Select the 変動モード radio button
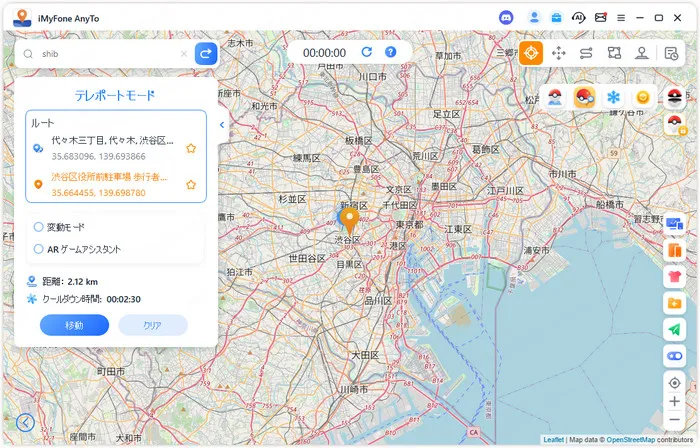This screenshot has height=448, width=700. click(39, 227)
